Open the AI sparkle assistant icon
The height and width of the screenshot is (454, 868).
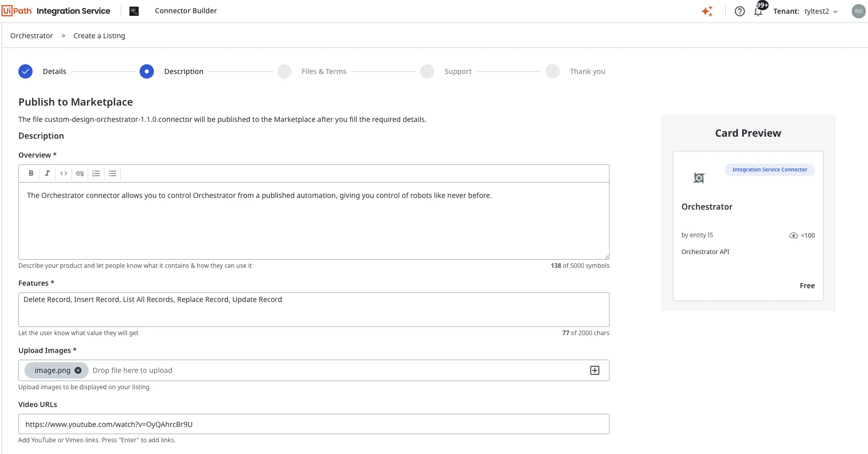tap(707, 11)
